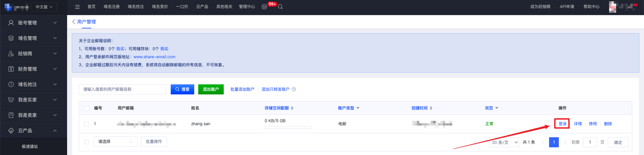Click the help question mark icon beside 添加只转发账户
Image resolution: width=644 pixels, height=155 pixels.
(294, 89)
